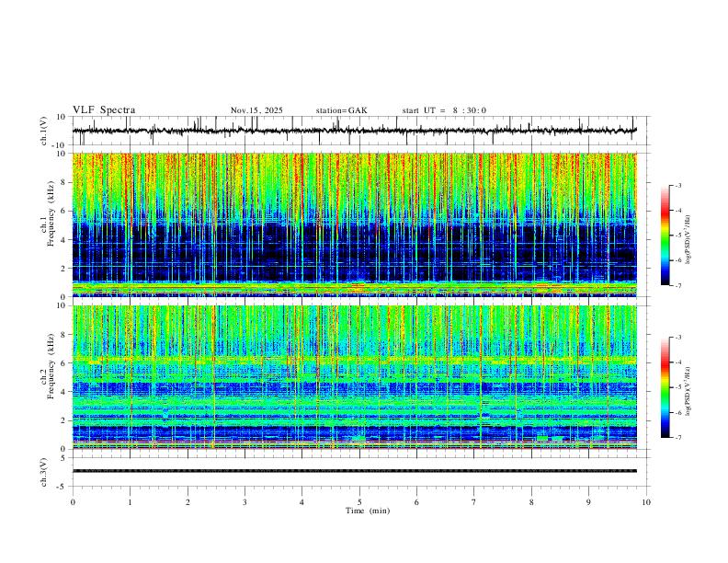Click time axis tick label "7"
Screen dimensions: 728x563
coord(474,502)
